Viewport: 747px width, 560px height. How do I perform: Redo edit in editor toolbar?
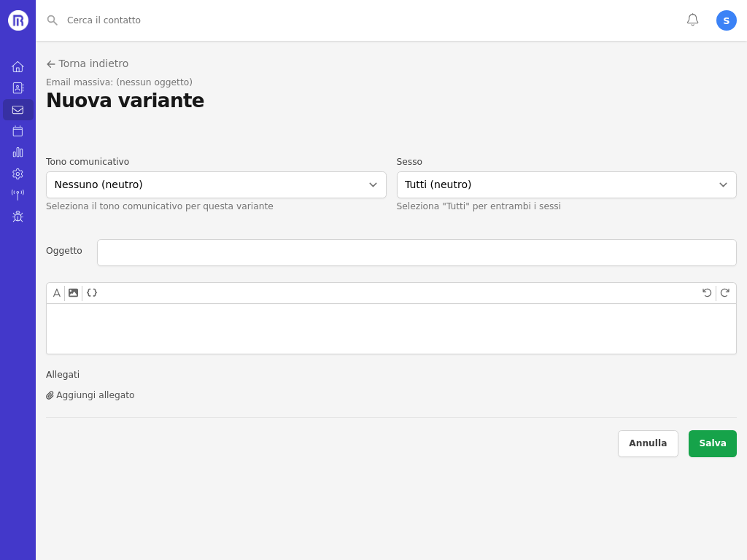click(724, 293)
